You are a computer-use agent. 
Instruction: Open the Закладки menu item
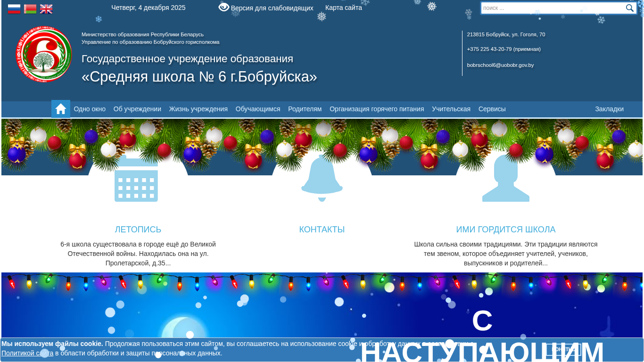609,109
